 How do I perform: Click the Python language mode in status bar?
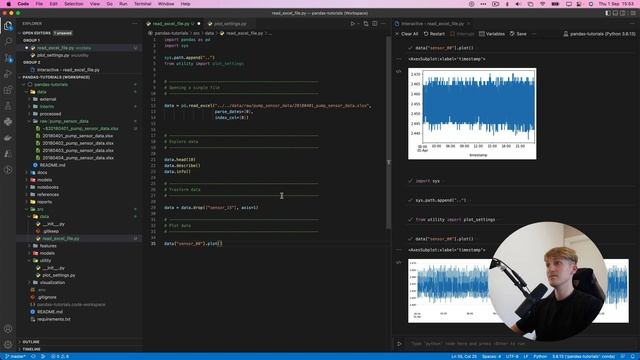540,356
